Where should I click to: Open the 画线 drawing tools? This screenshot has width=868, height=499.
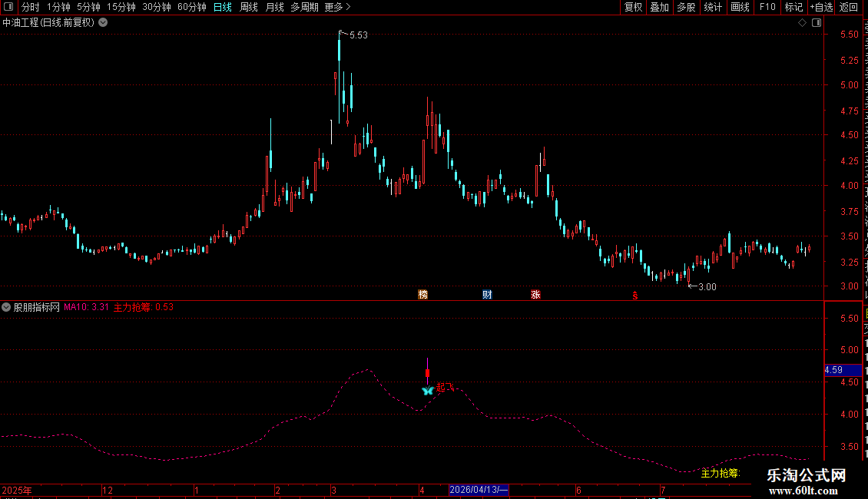740,7
